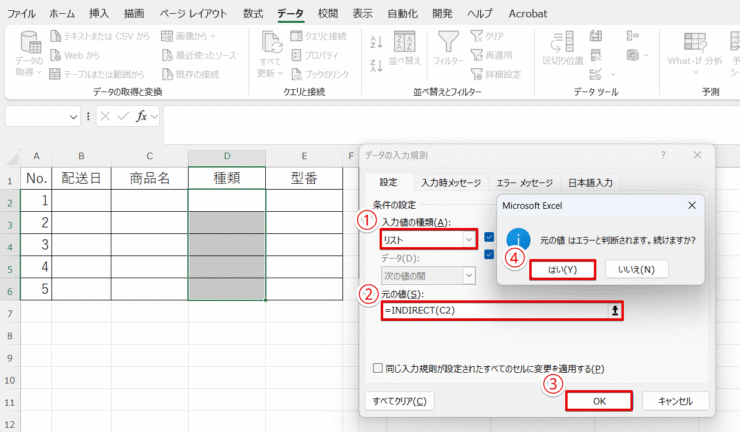
Task: Open the ファイル tab
Action: tap(21, 14)
